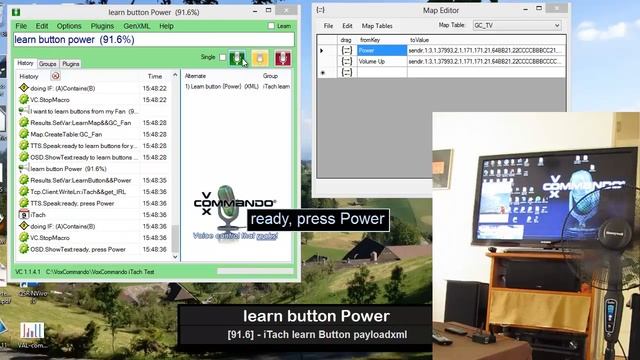Click the drag handle of the Power row
This screenshot has width=640, height=360.
click(347, 51)
